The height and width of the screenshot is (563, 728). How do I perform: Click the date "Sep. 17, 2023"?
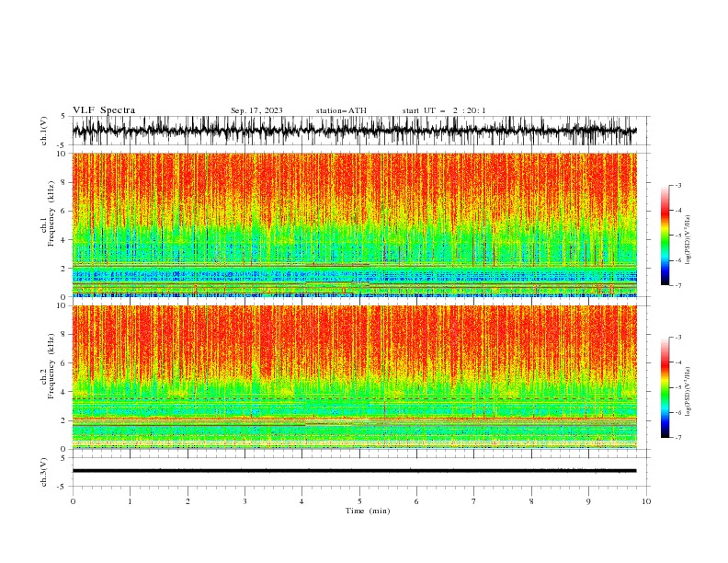256,110
